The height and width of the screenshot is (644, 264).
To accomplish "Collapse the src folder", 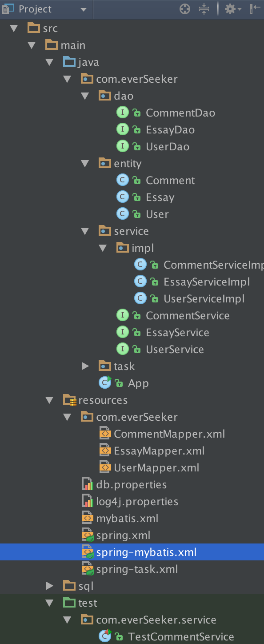I will pos(14,28).
